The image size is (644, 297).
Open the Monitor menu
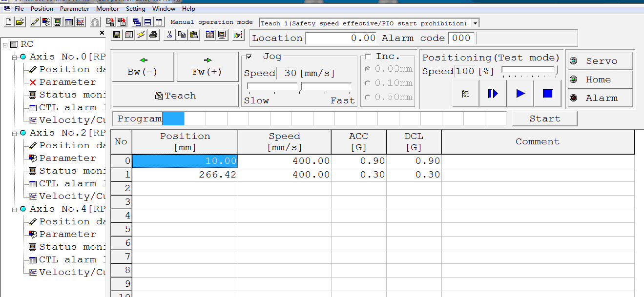(x=107, y=8)
